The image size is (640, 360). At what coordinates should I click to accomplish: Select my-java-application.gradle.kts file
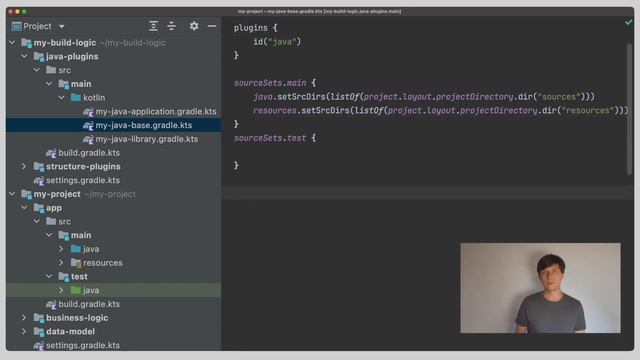click(x=156, y=111)
